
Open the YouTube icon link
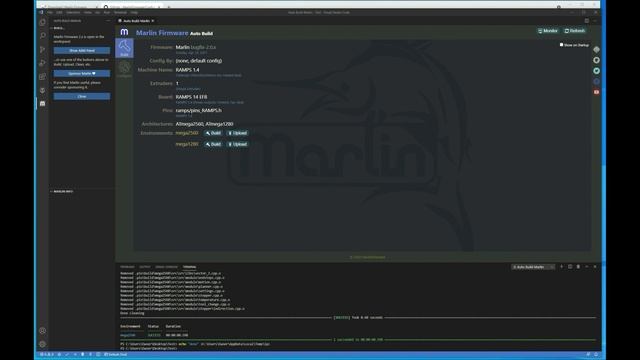click(596, 92)
